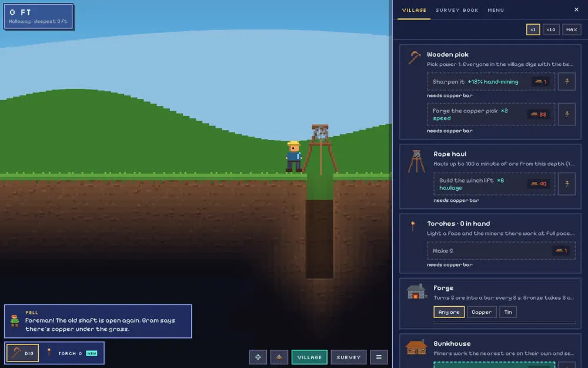Viewport: 588px width, 368px height.
Task: Switch to the Survey Book tab
Action: pos(457,10)
